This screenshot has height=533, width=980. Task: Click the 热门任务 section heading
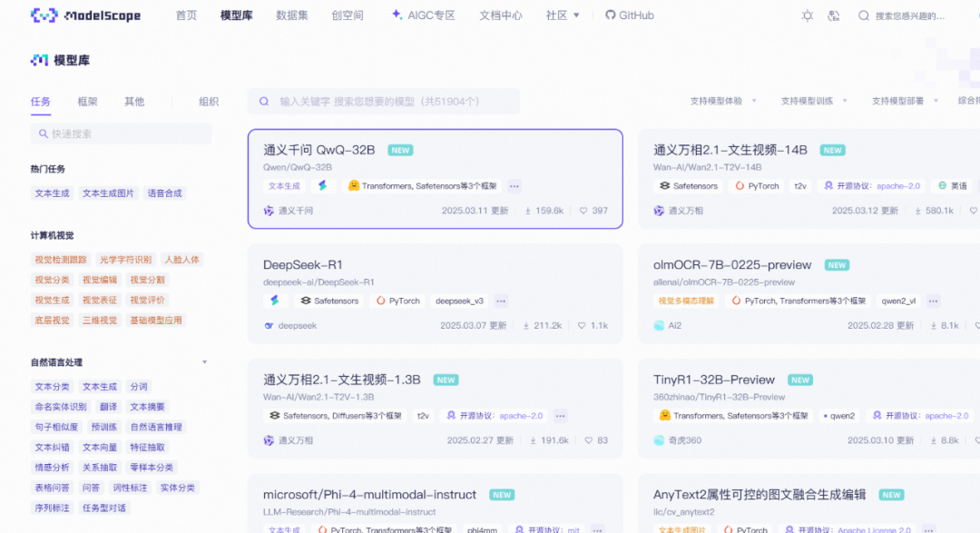coord(47,169)
